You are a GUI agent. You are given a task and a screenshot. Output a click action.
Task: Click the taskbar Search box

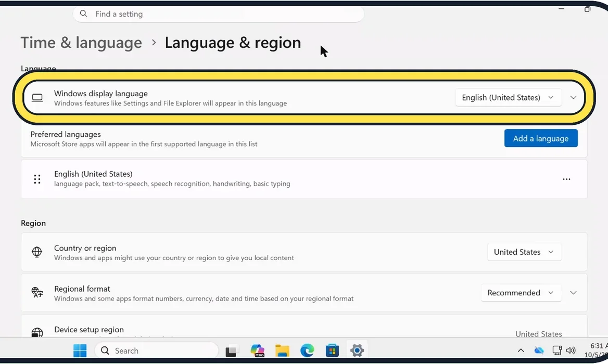157,350
